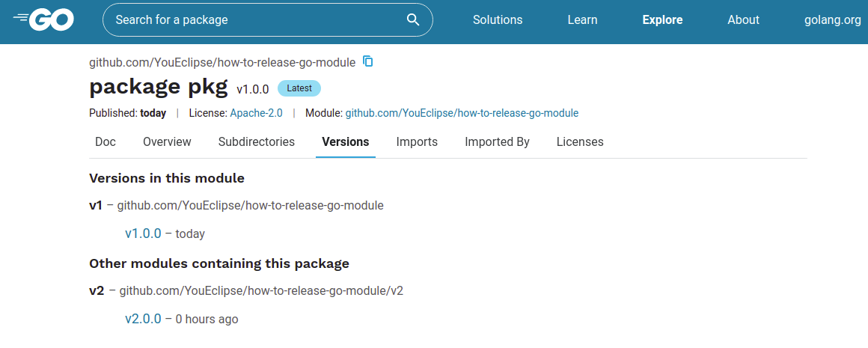868x348 pixels.
Task: Switch to the Overview tab
Action: pos(167,141)
